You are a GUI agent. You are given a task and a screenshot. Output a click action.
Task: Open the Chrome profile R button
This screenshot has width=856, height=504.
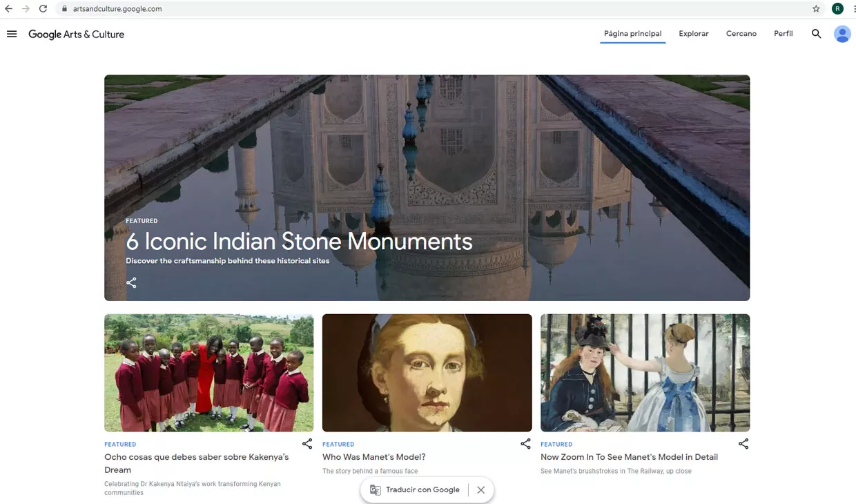coord(837,9)
